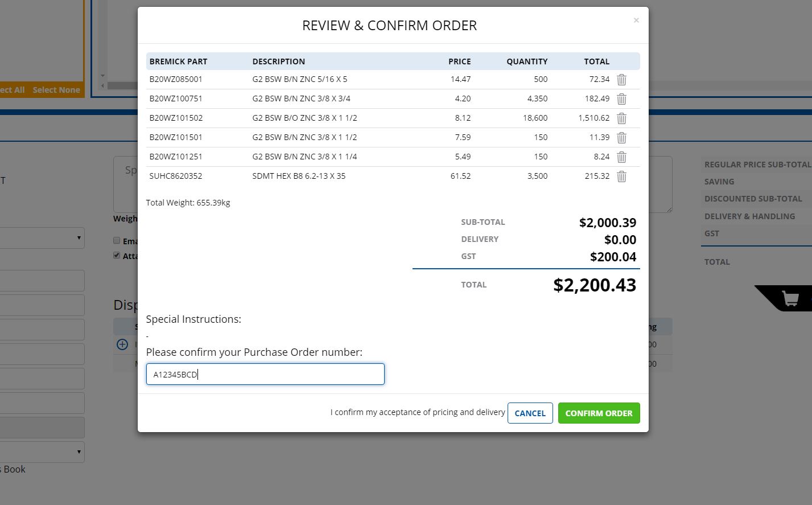Open the upper left dropdown box
This screenshot has height=505, width=812.
click(x=42, y=237)
